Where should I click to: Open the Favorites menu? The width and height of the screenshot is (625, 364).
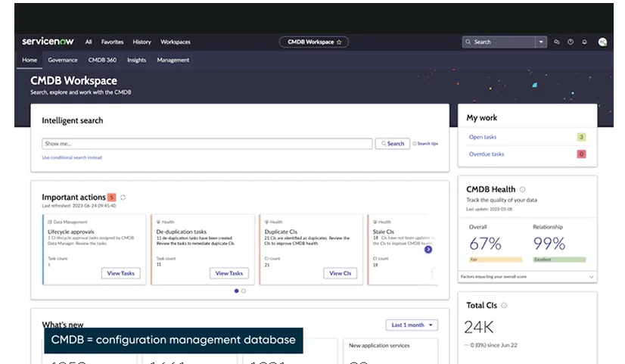(x=112, y=42)
